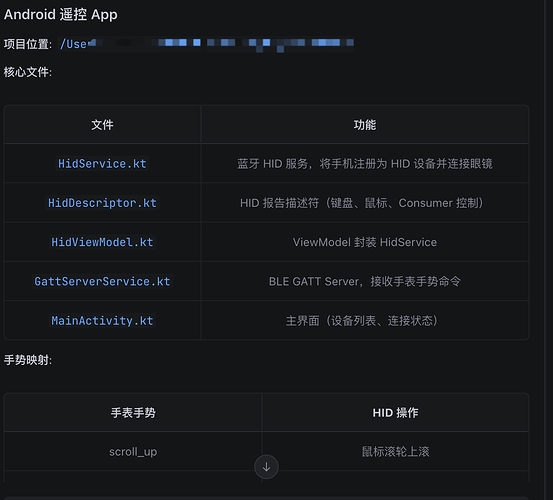
Task: Open the HidService.kt file link
Action: click(x=102, y=164)
